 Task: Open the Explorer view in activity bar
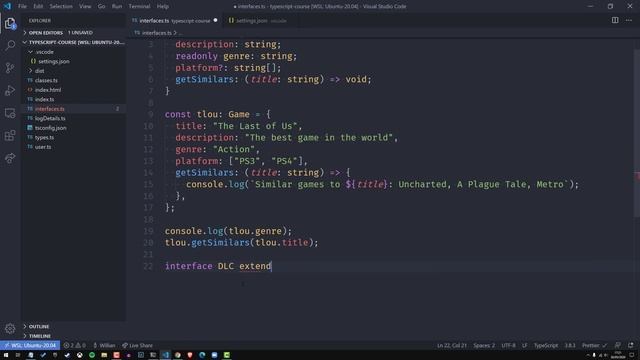10,23
